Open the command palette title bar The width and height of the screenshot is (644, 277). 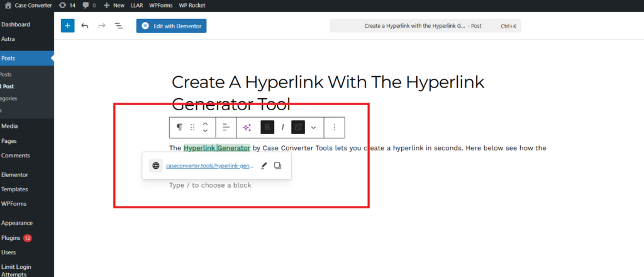[x=425, y=25]
